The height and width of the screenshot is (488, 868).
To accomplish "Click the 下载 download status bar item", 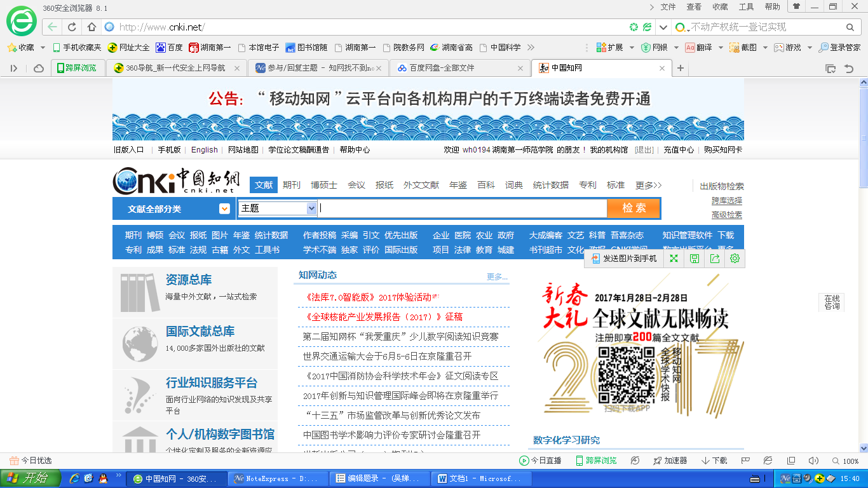I will pos(714,461).
